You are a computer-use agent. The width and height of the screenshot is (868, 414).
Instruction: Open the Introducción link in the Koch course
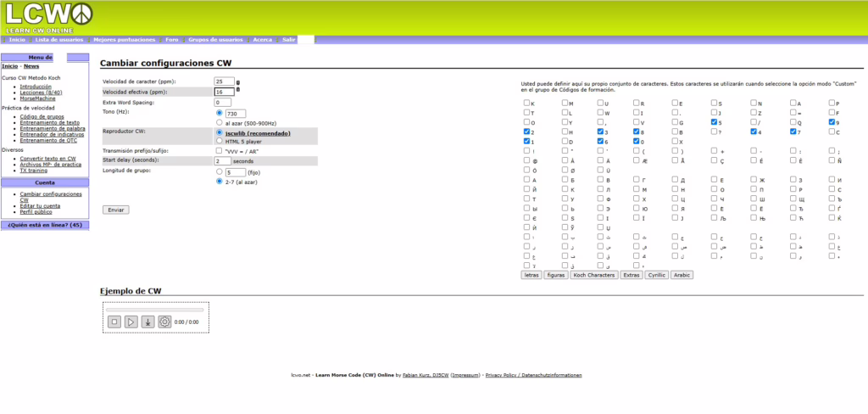[x=36, y=87]
